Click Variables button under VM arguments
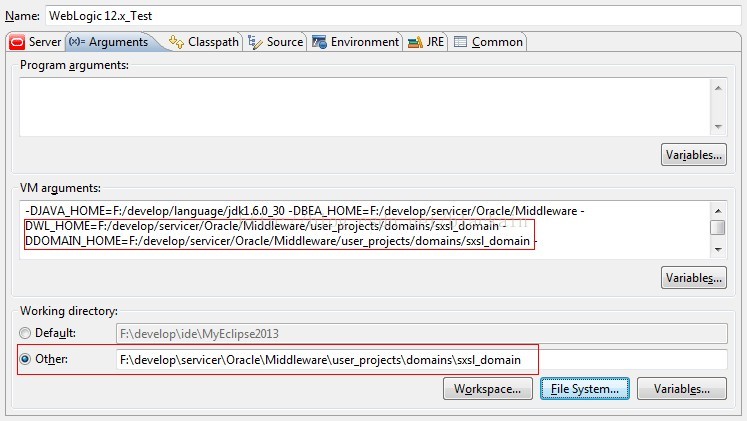747x421 pixels. click(694, 278)
